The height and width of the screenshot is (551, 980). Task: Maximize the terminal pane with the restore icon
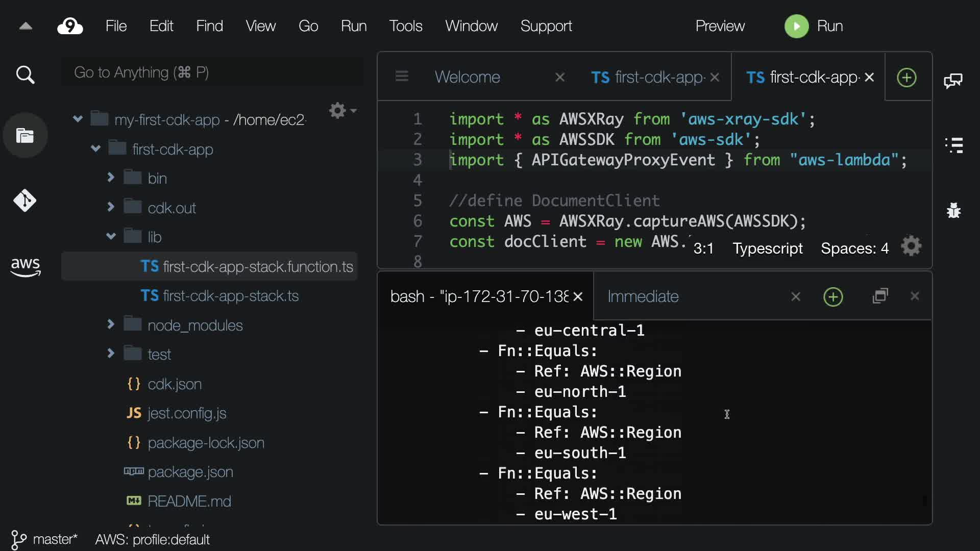(880, 296)
